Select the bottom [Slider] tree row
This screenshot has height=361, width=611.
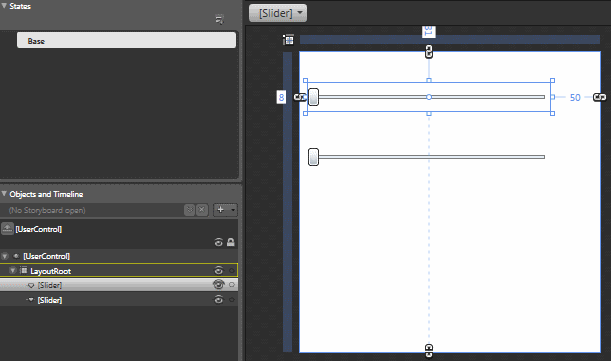pos(119,299)
